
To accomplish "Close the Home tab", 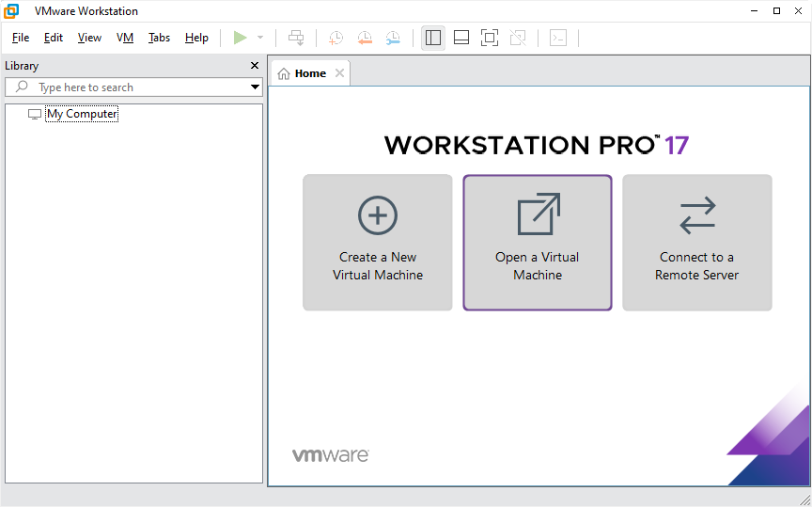I will (x=339, y=73).
